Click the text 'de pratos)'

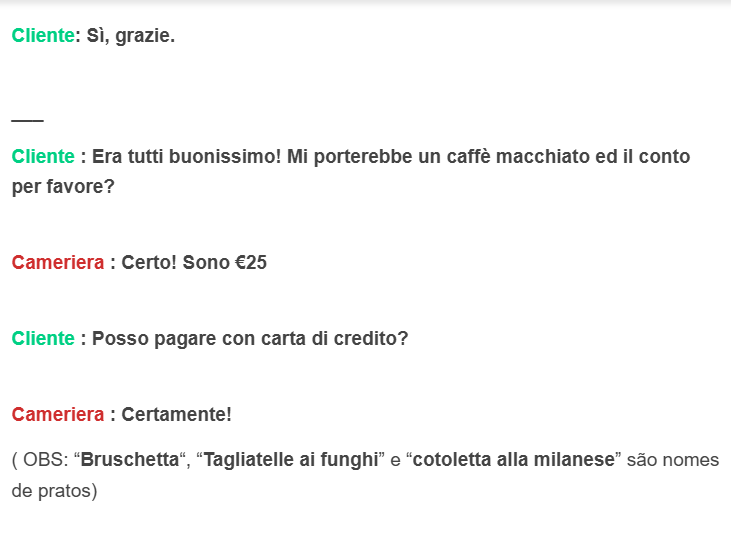55,491
